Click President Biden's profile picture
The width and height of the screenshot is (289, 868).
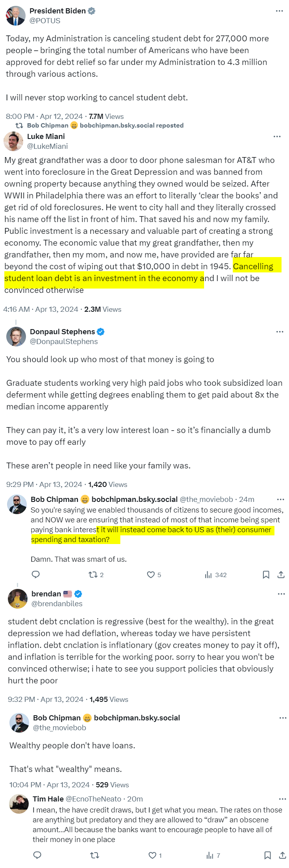16,16
